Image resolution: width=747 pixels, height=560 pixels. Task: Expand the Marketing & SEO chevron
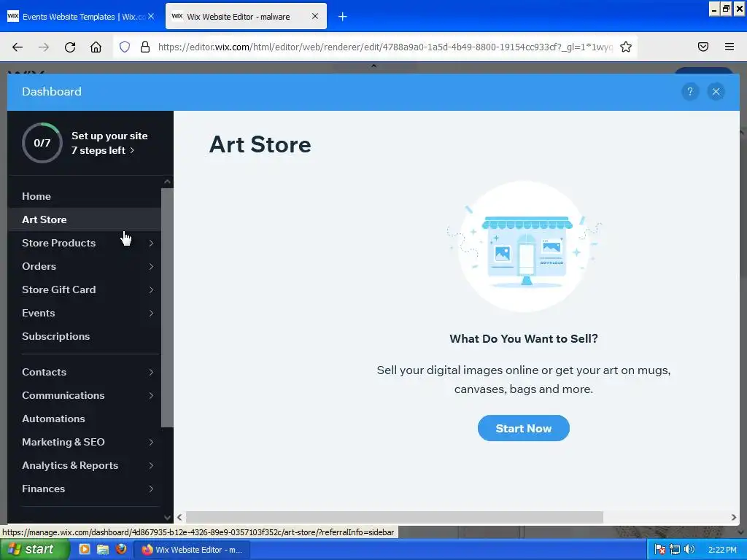pos(151,442)
